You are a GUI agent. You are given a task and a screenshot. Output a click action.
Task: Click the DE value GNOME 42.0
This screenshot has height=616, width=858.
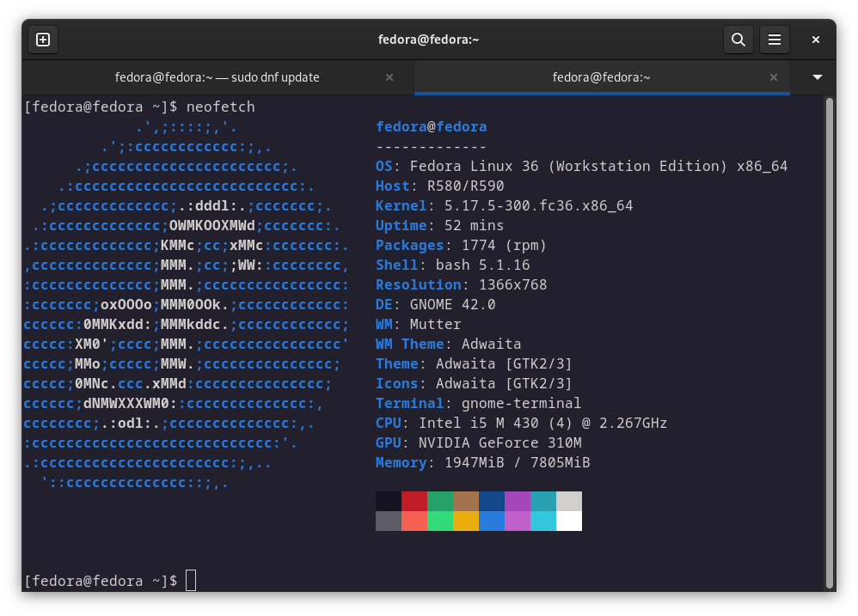pyautogui.click(x=452, y=304)
